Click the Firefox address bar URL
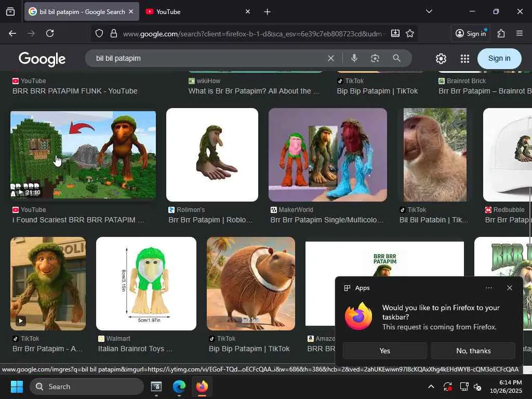Viewport: 532px width, 399px height. [x=252, y=34]
